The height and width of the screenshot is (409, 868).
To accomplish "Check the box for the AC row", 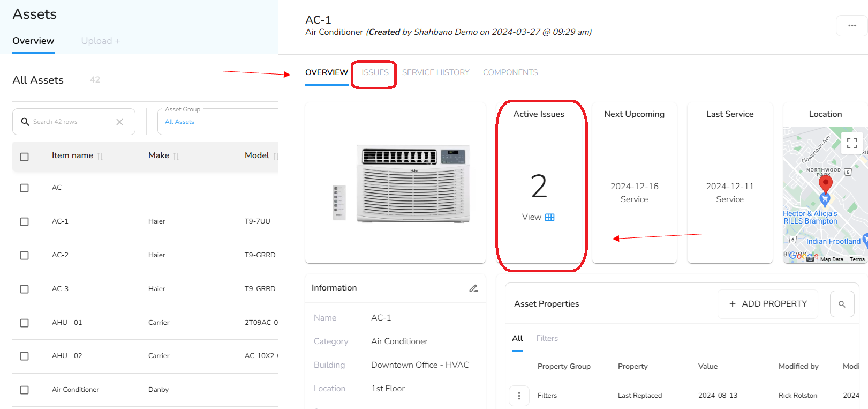I will point(24,188).
